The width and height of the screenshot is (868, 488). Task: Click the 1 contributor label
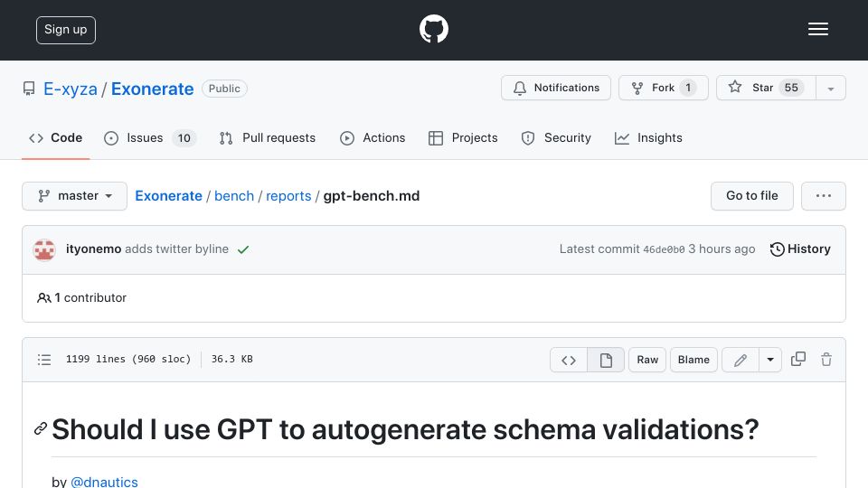click(x=81, y=297)
